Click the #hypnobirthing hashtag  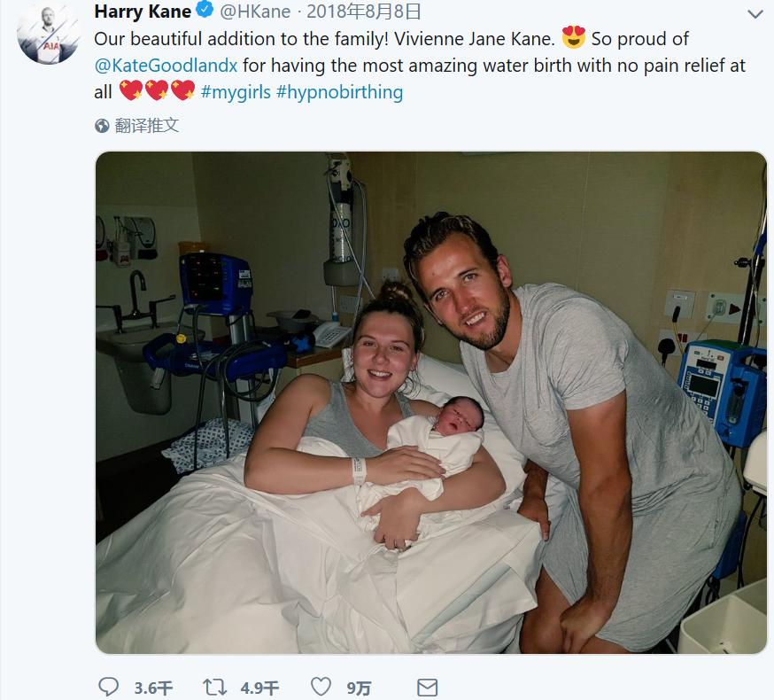pos(339,92)
